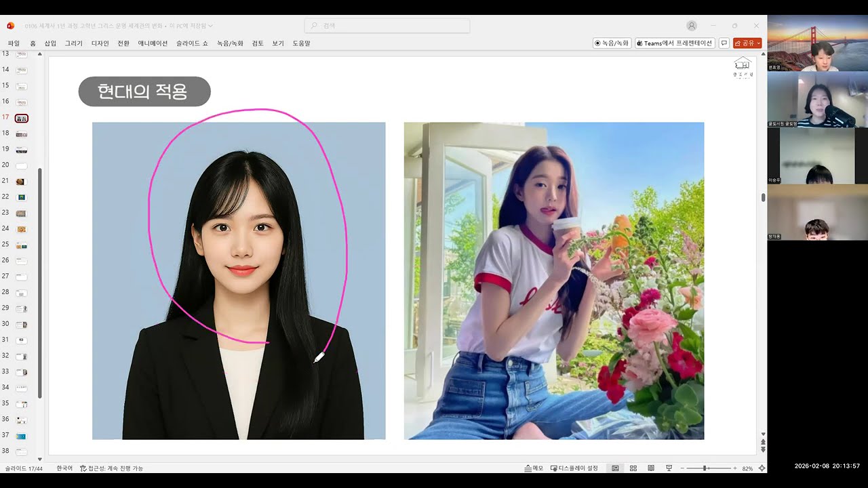Switch to Reading view icon
This screenshot has height=488, width=868.
click(651, 468)
